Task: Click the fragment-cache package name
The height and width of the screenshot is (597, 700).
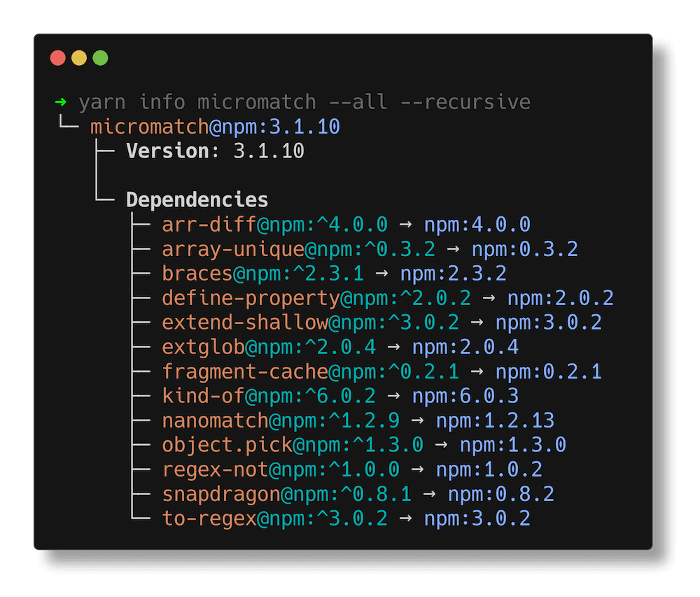Action: coord(244,372)
